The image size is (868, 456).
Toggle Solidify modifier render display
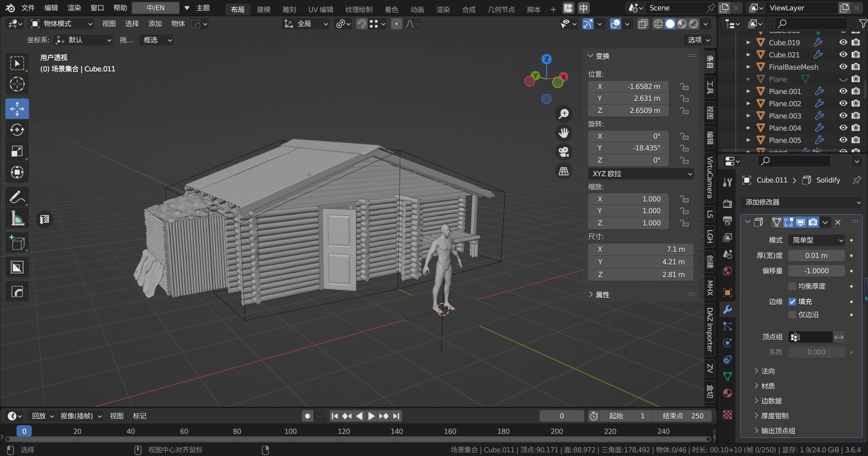(x=813, y=222)
